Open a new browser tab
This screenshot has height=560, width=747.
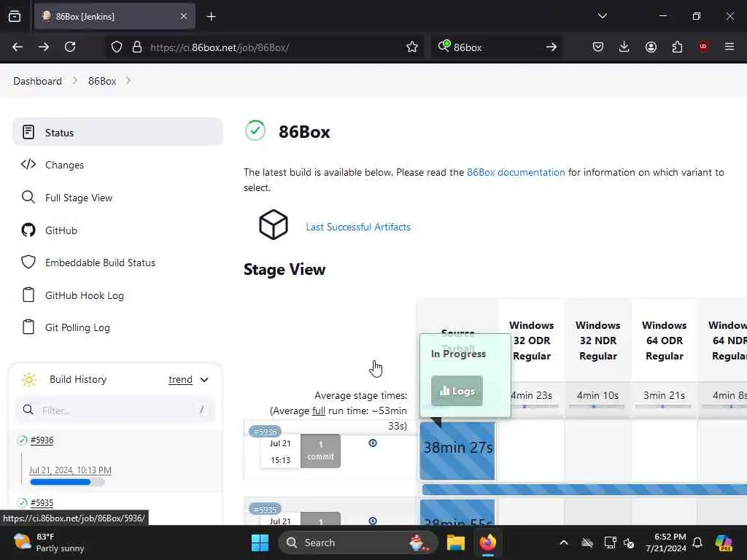point(211,17)
